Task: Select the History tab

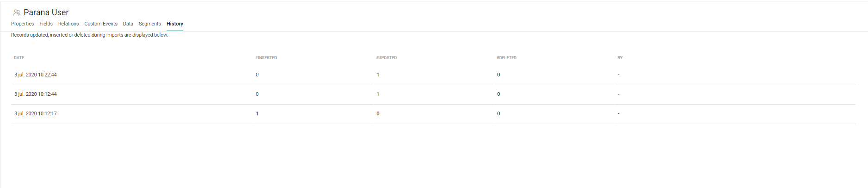Action: tap(175, 24)
